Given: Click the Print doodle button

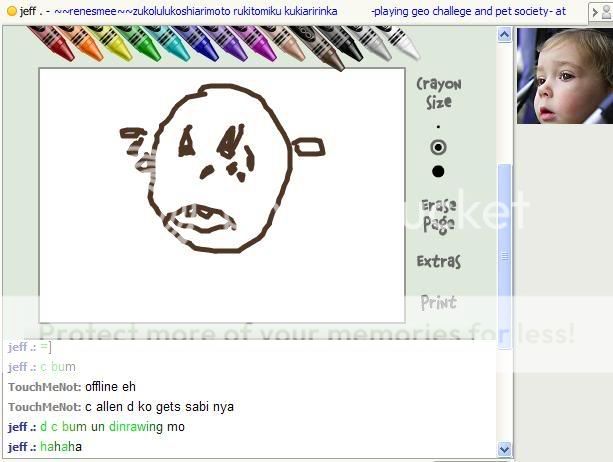Looking at the screenshot, I should coord(439,303).
